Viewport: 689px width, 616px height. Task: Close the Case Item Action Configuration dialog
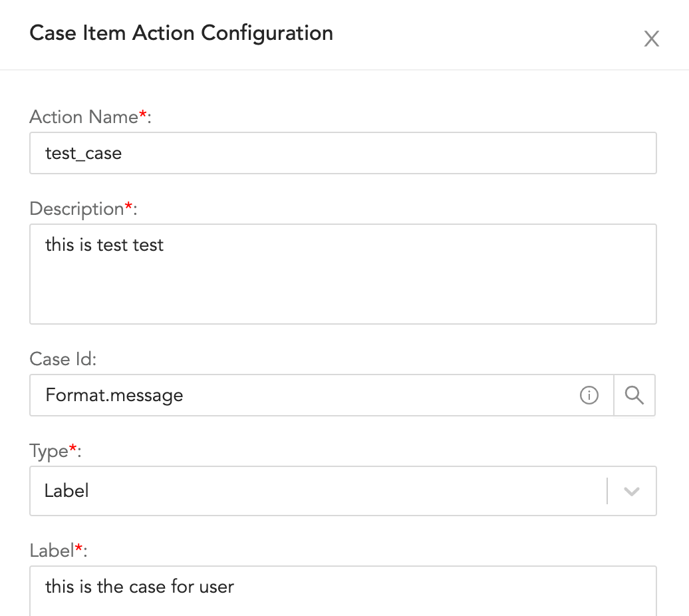(651, 39)
